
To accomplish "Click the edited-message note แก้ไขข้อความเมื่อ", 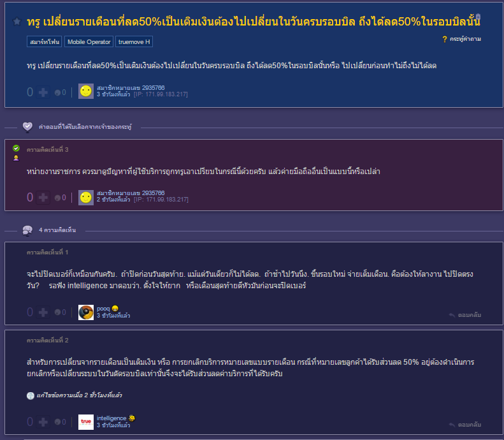I will click(x=80, y=395).
